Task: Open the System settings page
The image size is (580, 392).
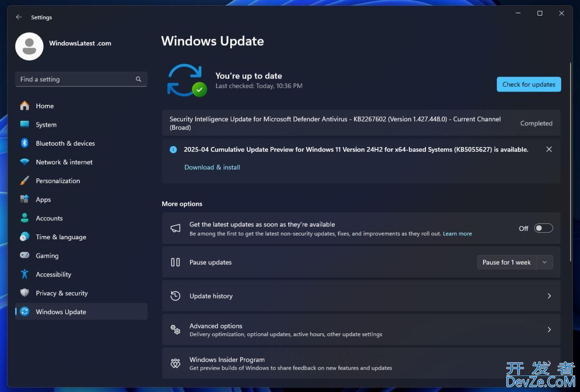Action: [x=46, y=125]
